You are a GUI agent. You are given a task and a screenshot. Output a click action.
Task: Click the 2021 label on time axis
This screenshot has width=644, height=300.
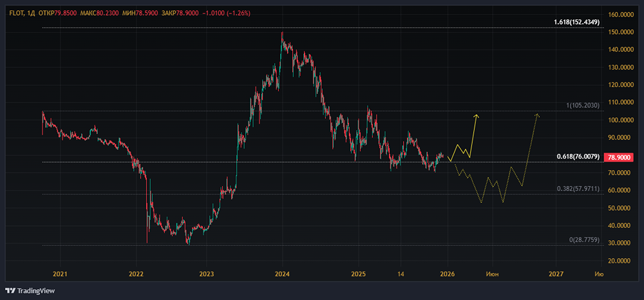tap(60, 274)
